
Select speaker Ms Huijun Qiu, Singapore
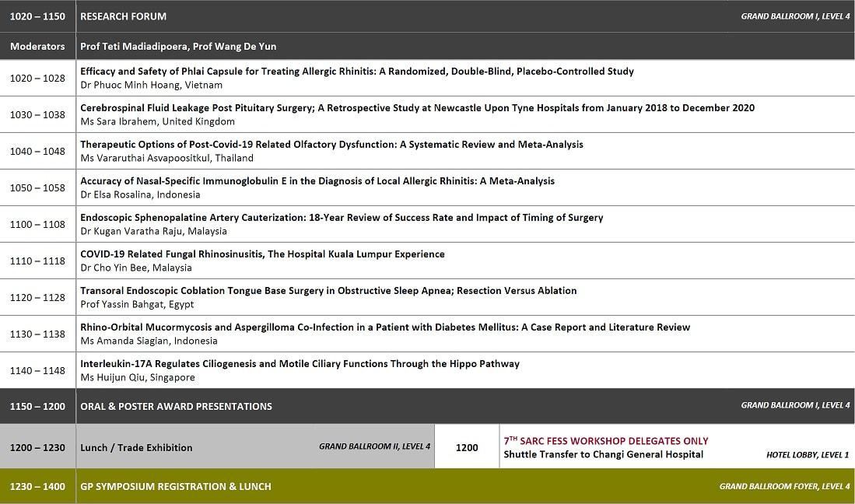[138, 377]
